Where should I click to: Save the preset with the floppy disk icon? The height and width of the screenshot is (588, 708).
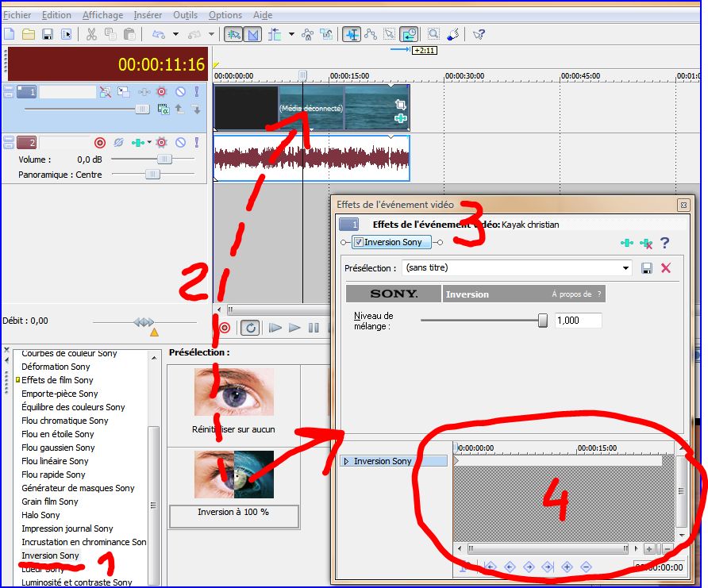point(647,268)
